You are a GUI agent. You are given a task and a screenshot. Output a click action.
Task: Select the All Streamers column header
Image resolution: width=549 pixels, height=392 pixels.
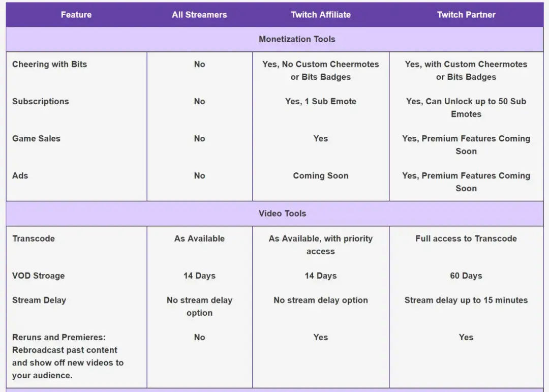199,15
